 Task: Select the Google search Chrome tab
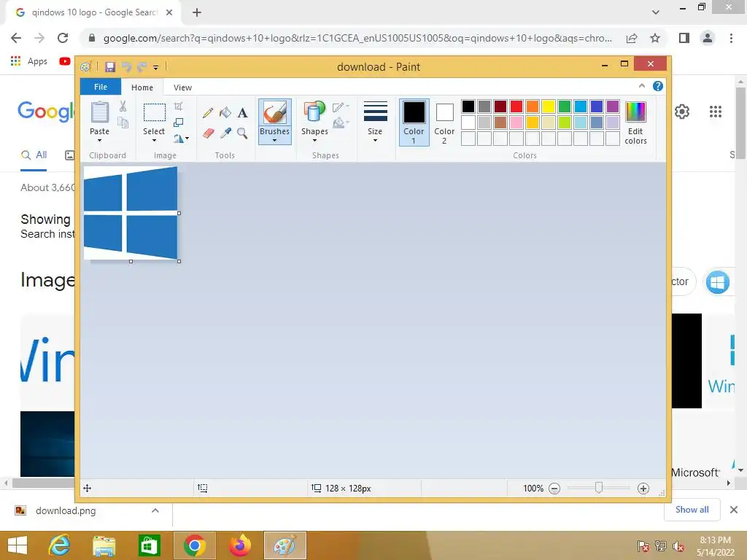(93, 12)
